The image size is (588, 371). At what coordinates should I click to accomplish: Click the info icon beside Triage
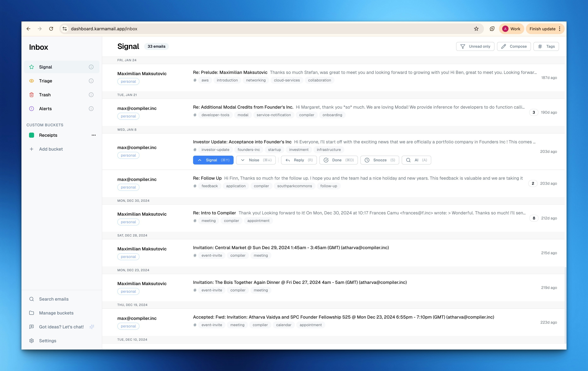click(x=91, y=81)
